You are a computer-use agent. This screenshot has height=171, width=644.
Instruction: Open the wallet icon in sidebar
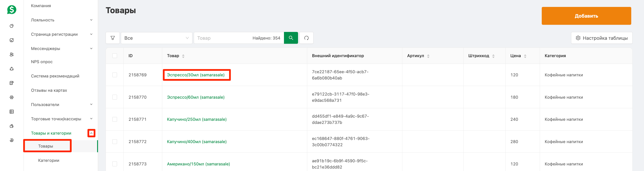tap(11, 126)
